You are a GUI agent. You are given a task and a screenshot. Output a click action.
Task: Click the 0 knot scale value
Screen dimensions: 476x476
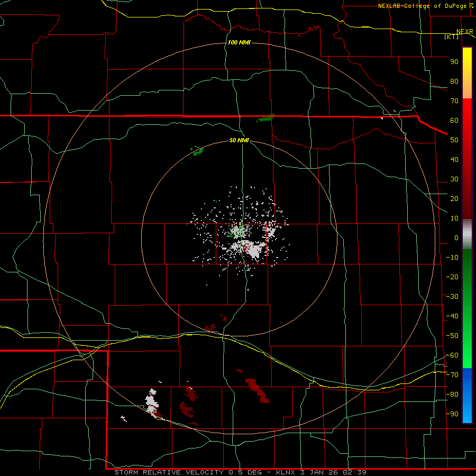(x=456, y=238)
